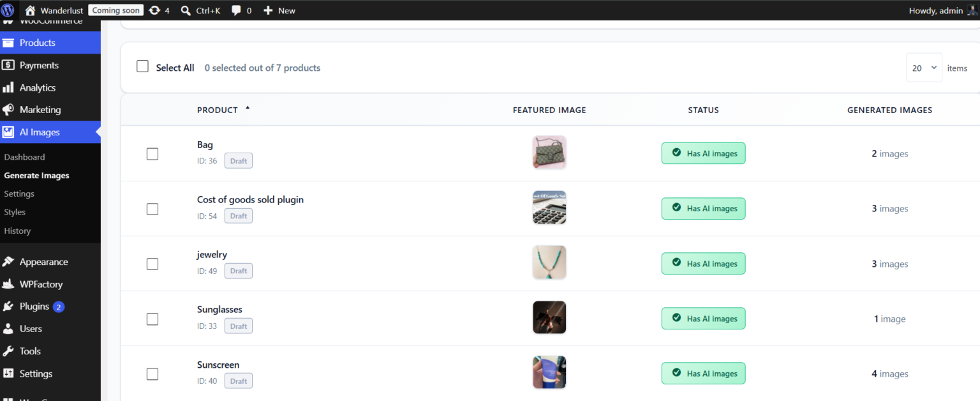Open the Sunglasses product title
Image resolution: width=980 pixels, height=401 pixels.
pyautogui.click(x=219, y=310)
